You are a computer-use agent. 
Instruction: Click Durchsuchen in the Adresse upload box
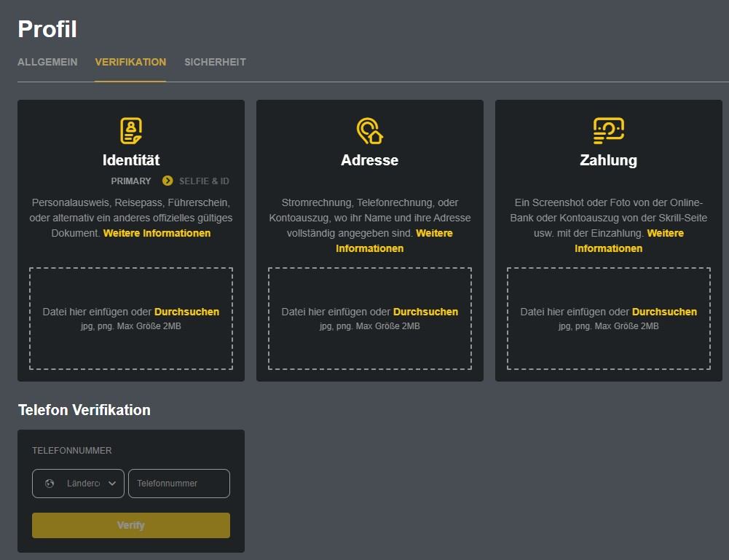coord(425,312)
